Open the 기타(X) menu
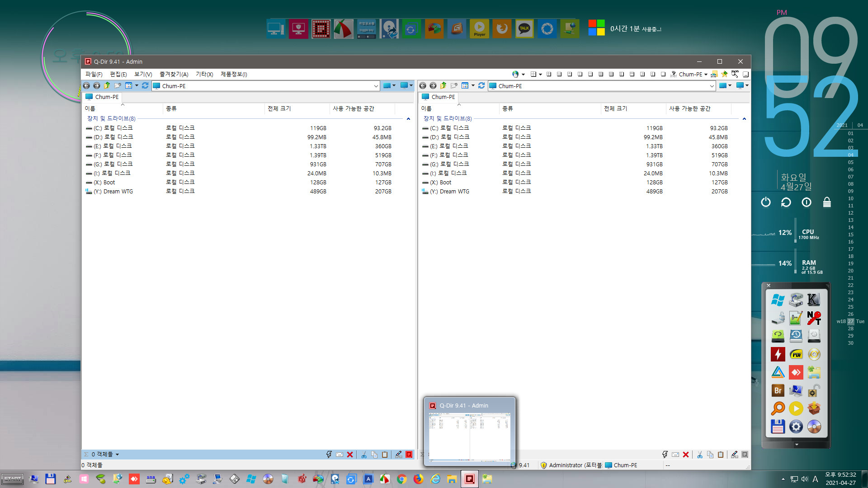Viewport: 868px width, 488px height. tap(204, 74)
